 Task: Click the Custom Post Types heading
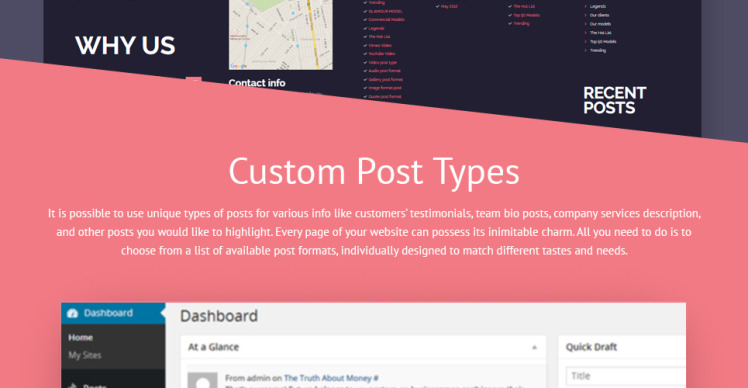[374, 171]
